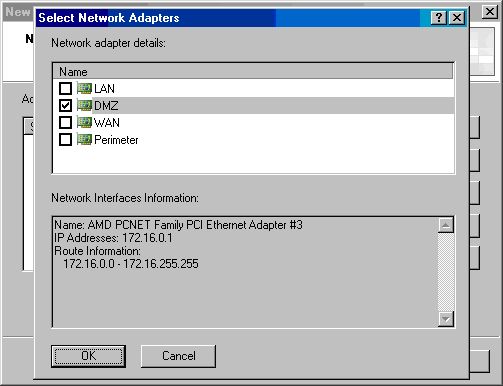This screenshot has width=503, height=386.
Task: Select the DMZ row text
Action: tap(106, 106)
